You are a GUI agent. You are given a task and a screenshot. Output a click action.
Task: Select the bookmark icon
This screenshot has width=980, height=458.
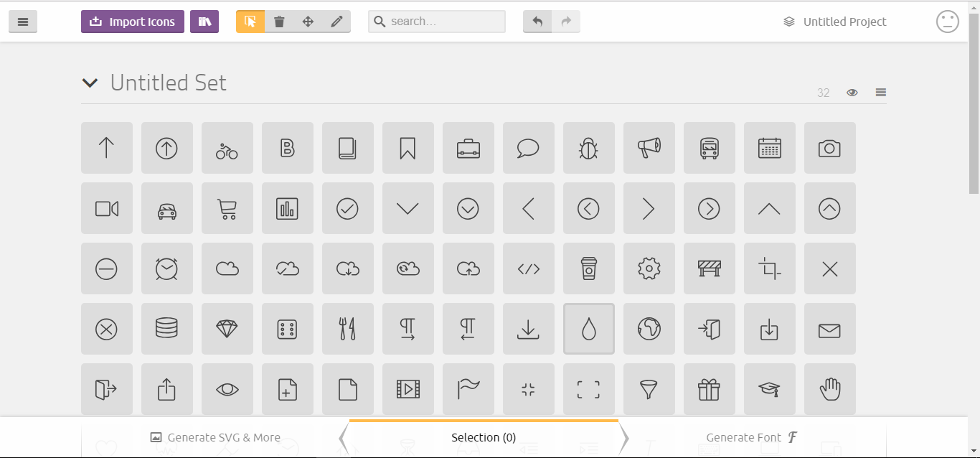408,148
